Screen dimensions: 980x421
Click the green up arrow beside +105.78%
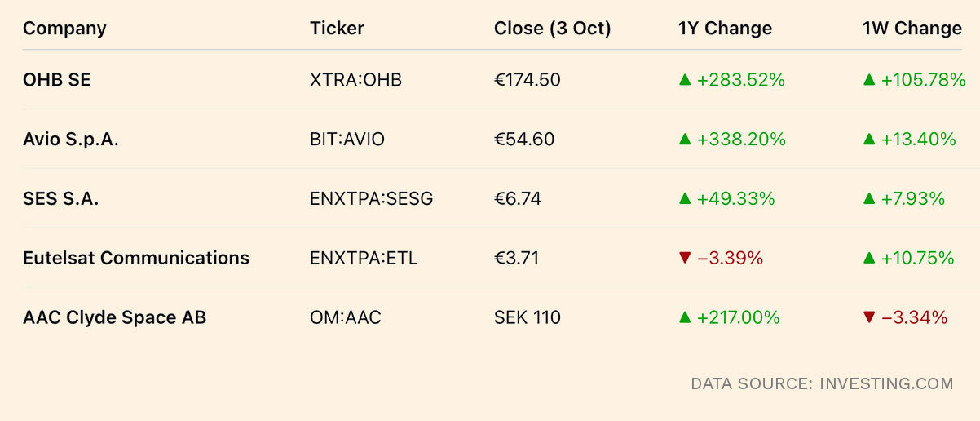(869, 80)
